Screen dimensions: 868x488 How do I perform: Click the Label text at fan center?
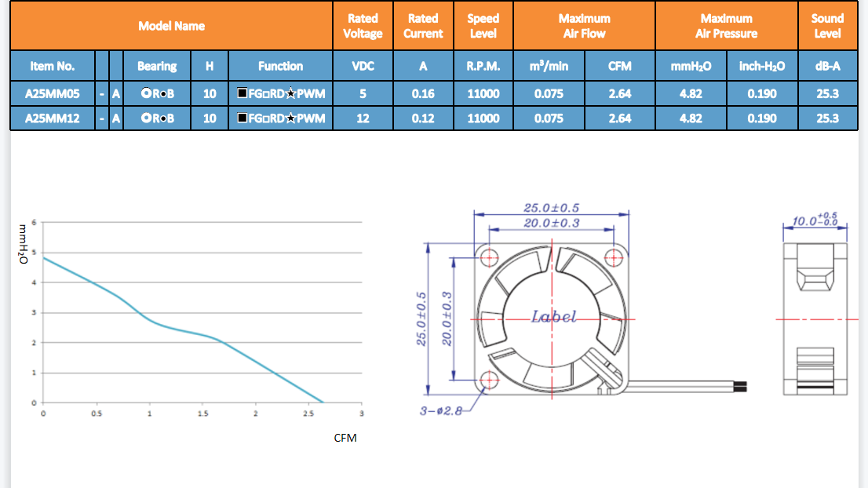(554, 317)
